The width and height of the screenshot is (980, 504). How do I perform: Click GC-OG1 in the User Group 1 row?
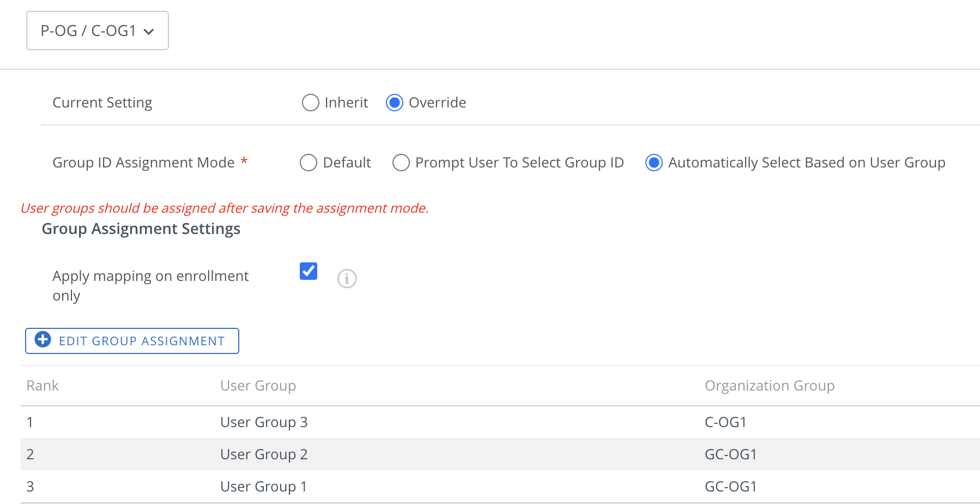731,487
